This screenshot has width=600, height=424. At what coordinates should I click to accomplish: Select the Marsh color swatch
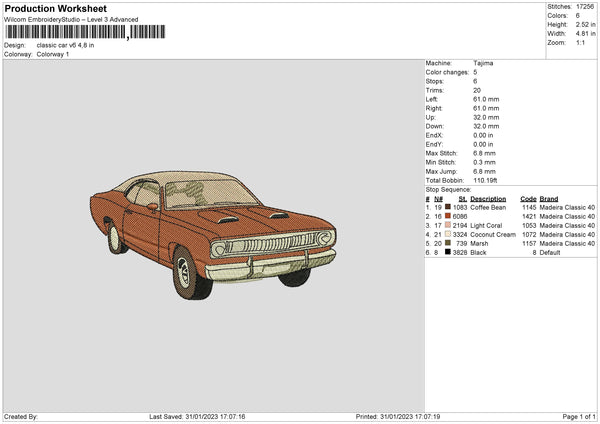point(449,243)
